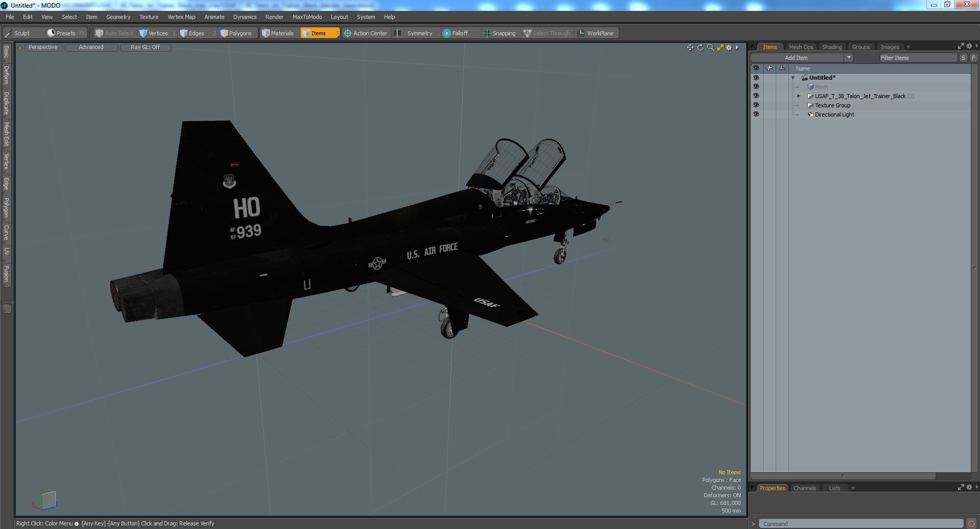The image size is (980, 529).
Task: Click the Filter Items field
Action: click(918, 58)
